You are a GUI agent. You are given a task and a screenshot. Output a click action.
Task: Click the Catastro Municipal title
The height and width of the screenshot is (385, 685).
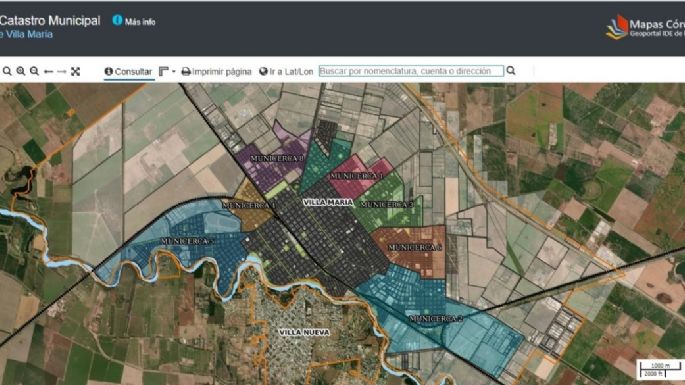[50, 21]
